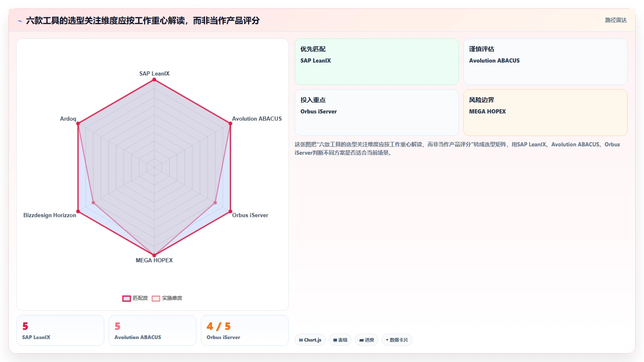Open the 优先匹配 card

click(x=377, y=62)
